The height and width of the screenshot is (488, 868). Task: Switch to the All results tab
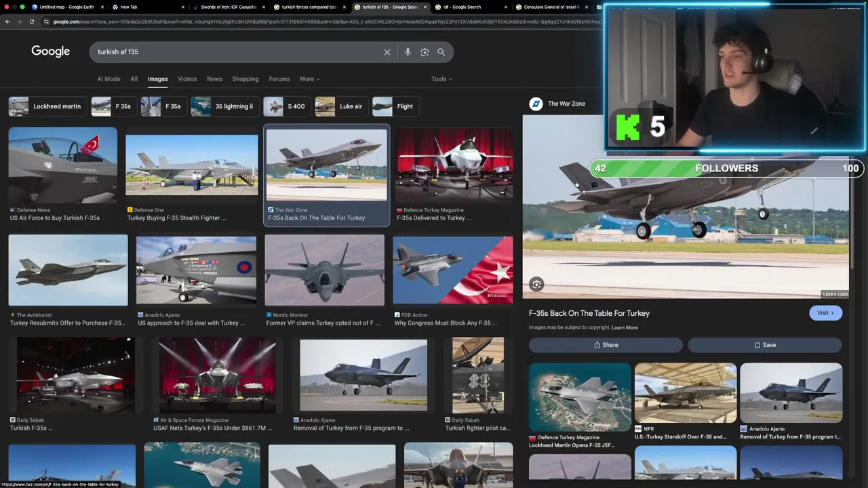(134, 79)
